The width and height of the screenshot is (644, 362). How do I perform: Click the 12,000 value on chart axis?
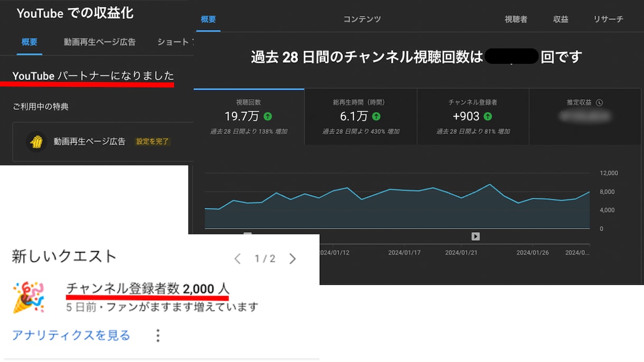(x=609, y=173)
